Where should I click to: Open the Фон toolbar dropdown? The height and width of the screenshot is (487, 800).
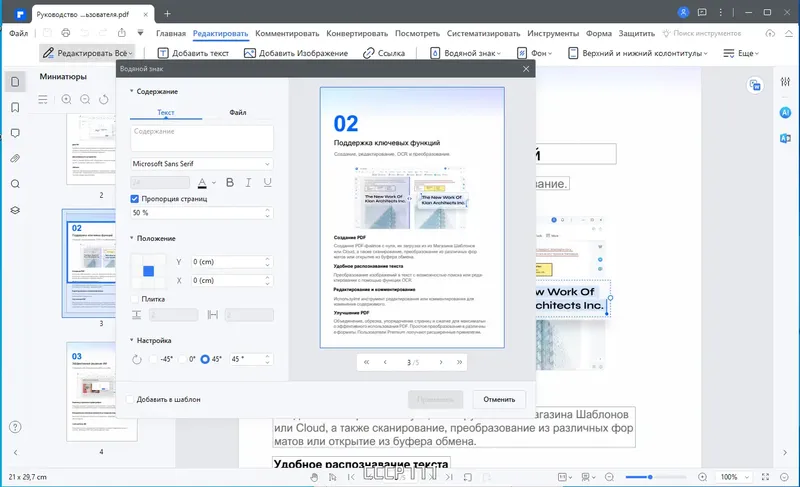(534, 53)
